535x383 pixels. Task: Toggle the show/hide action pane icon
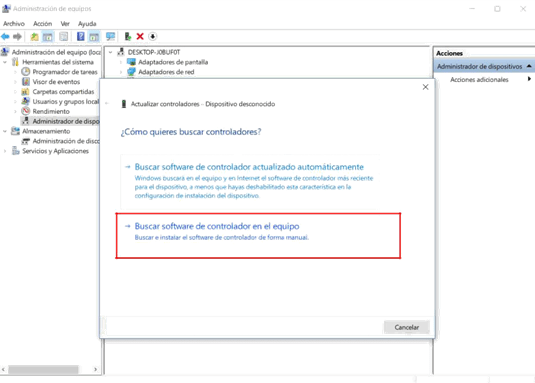(x=94, y=36)
